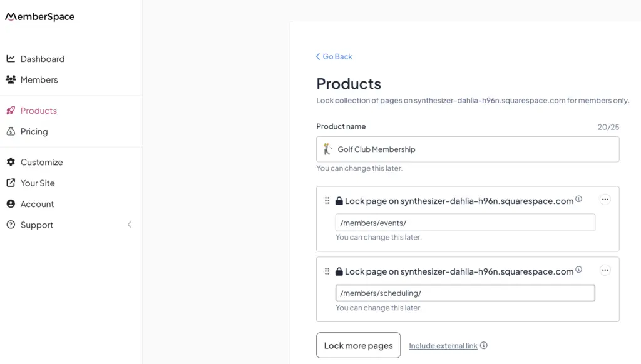Viewport: 641px width, 364px height.
Task: Grab the drag handle for events page
Action: point(327,201)
